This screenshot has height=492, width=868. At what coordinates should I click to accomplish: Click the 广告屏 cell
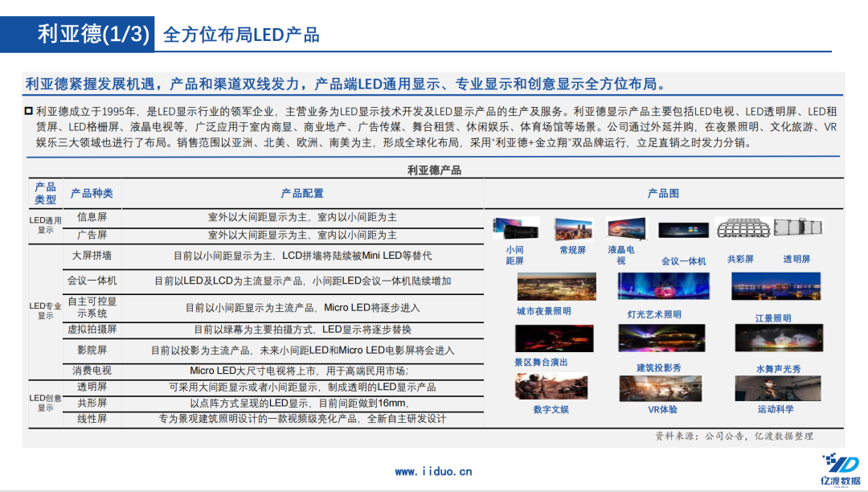(92, 235)
